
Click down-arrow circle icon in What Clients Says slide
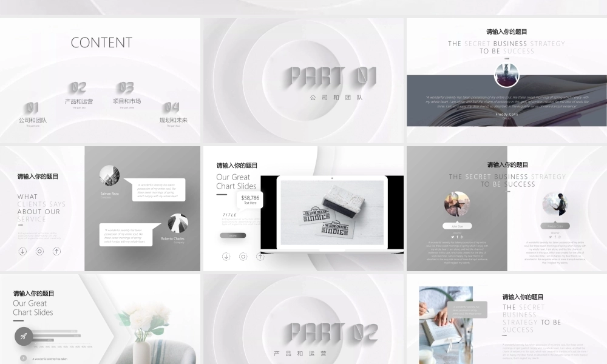[x=22, y=251]
